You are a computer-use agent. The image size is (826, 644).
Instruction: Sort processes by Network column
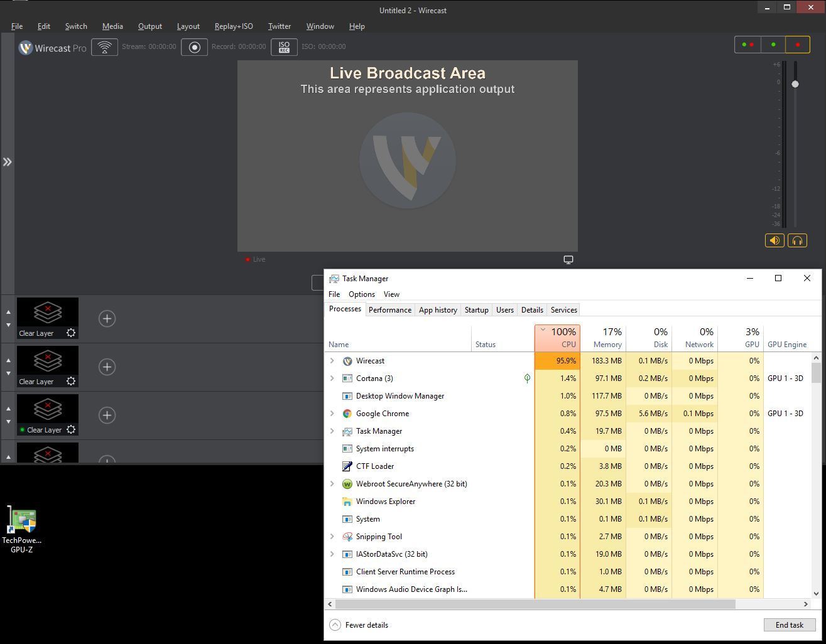pyautogui.click(x=695, y=338)
